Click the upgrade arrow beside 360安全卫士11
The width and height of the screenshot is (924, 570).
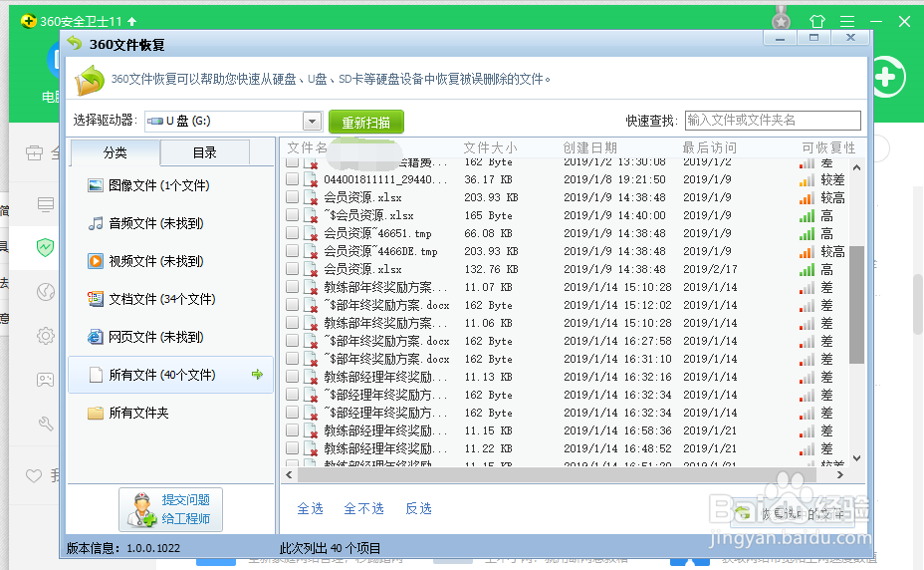(x=132, y=21)
